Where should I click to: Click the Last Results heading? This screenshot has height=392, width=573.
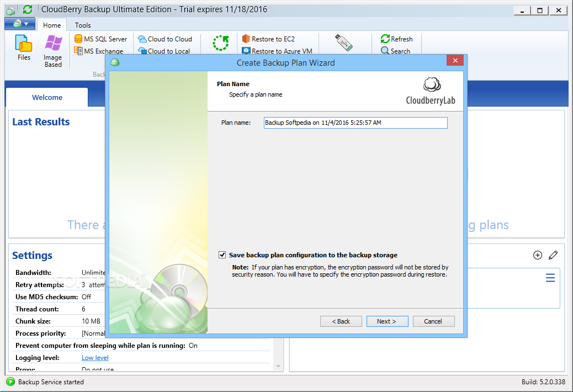41,121
